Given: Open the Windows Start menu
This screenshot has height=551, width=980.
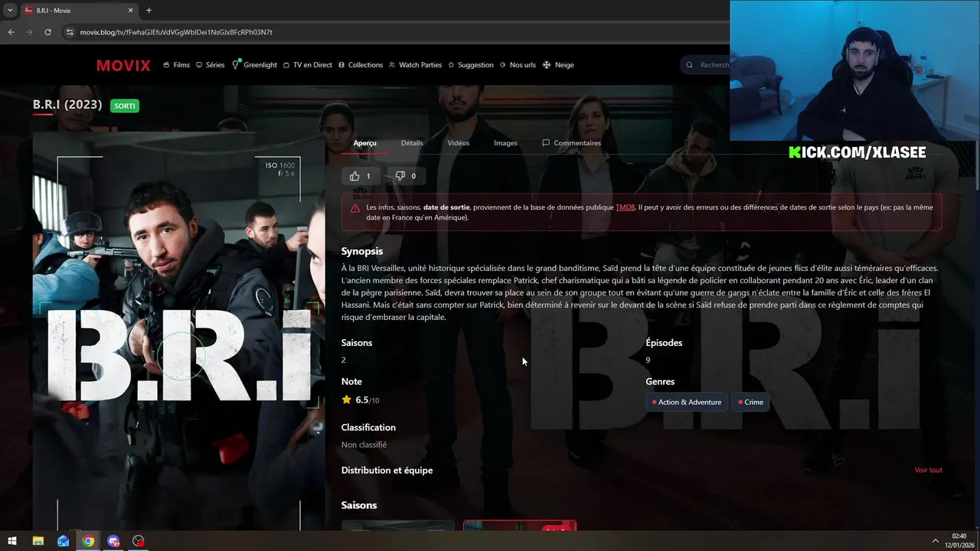Looking at the screenshot, I should coord(12,541).
